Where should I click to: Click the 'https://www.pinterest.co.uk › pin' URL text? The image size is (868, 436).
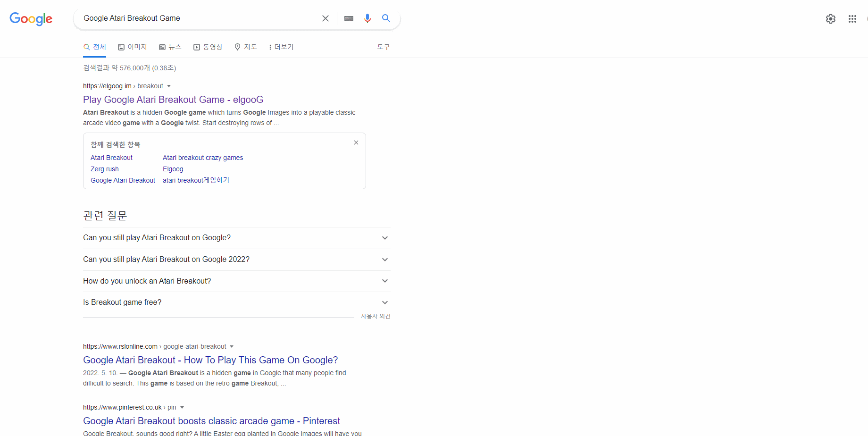pos(130,407)
